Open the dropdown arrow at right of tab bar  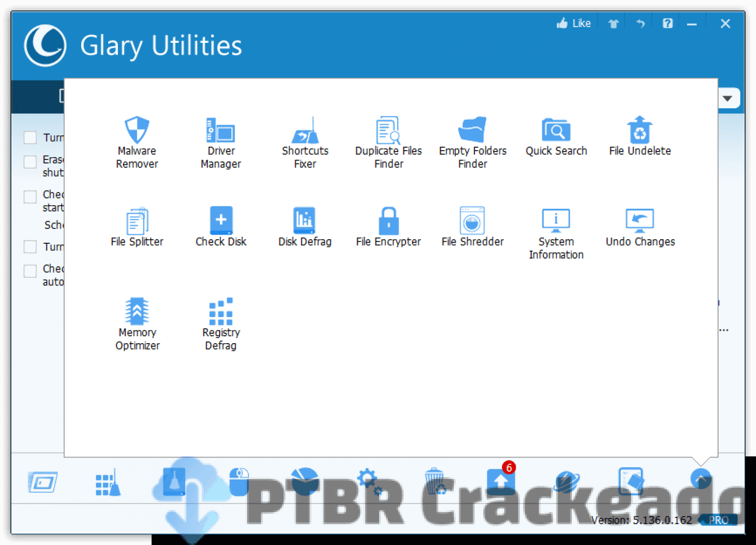coord(727,98)
